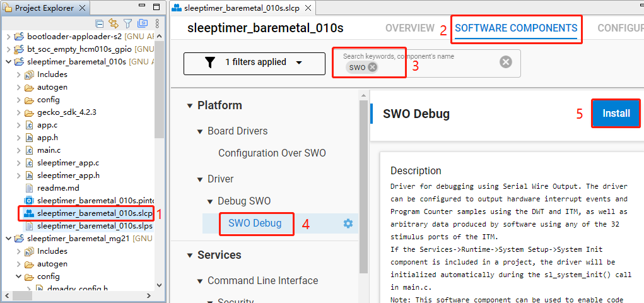The height and width of the screenshot is (303, 644).
Task: Collapse the Board Drivers subcategory
Action: coord(199,131)
